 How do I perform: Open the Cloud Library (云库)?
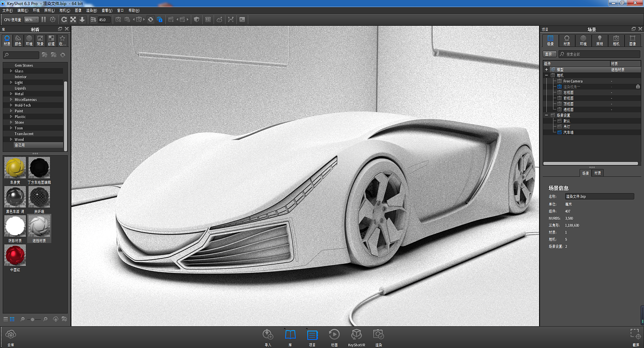point(11,335)
